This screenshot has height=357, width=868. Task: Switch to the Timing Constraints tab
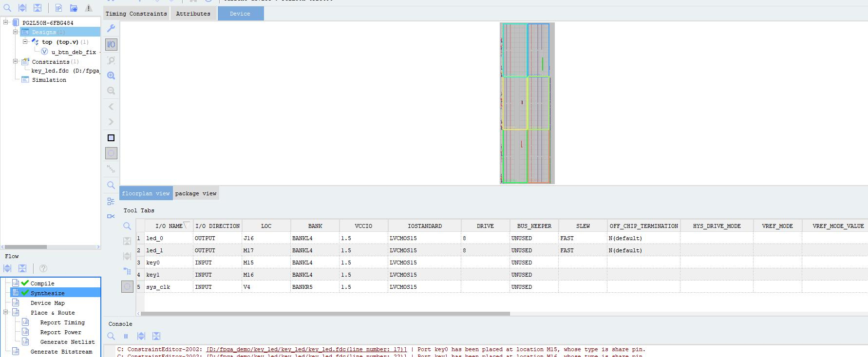(136, 14)
